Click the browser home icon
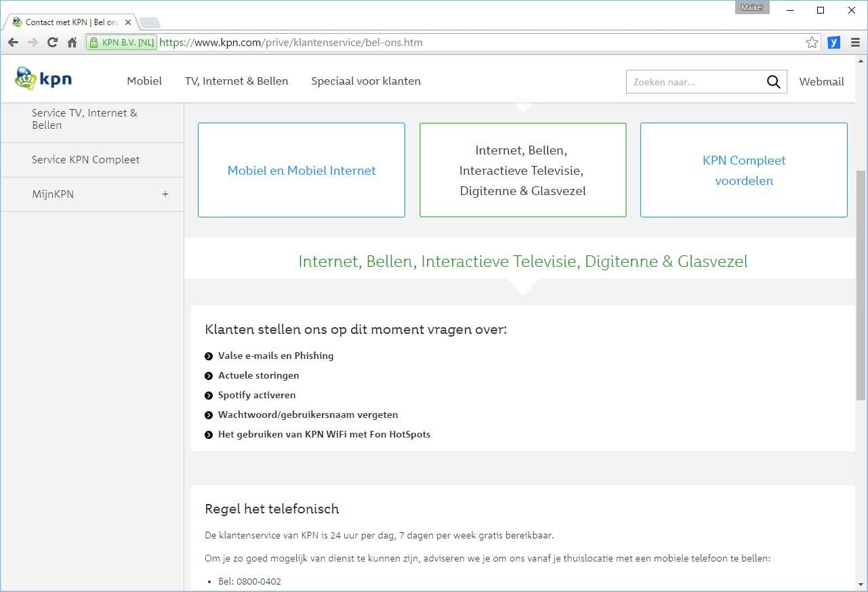The width and height of the screenshot is (868, 592). point(72,42)
